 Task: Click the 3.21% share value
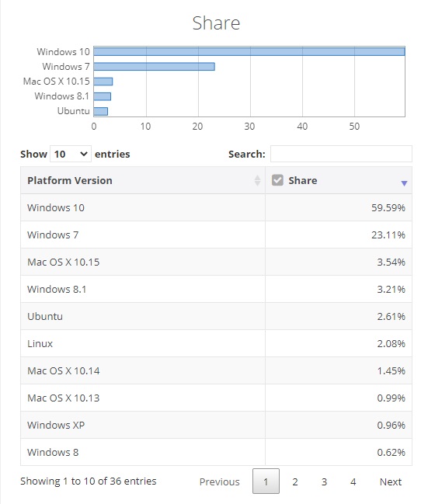tap(391, 290)
